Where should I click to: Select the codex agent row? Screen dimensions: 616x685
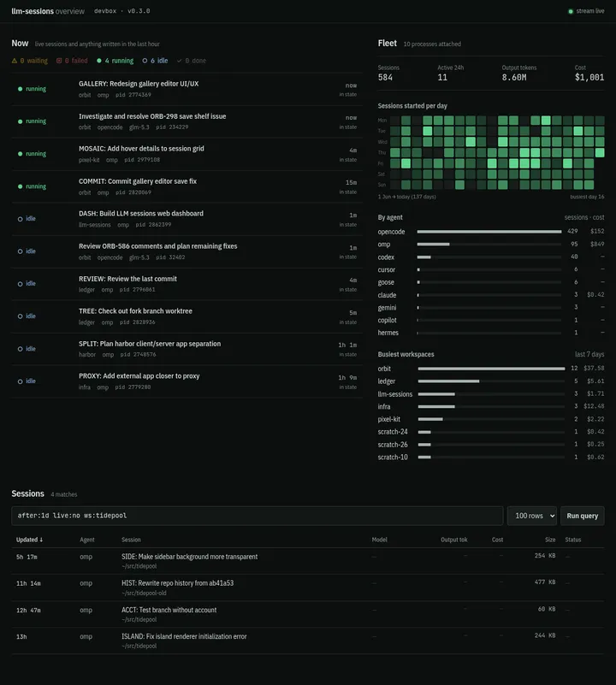[x=491, y=257]
